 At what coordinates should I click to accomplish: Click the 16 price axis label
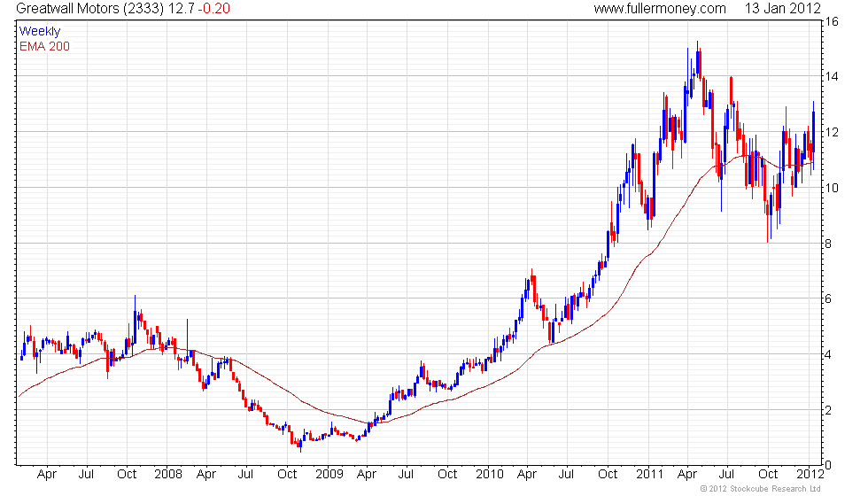coord(832,21)
